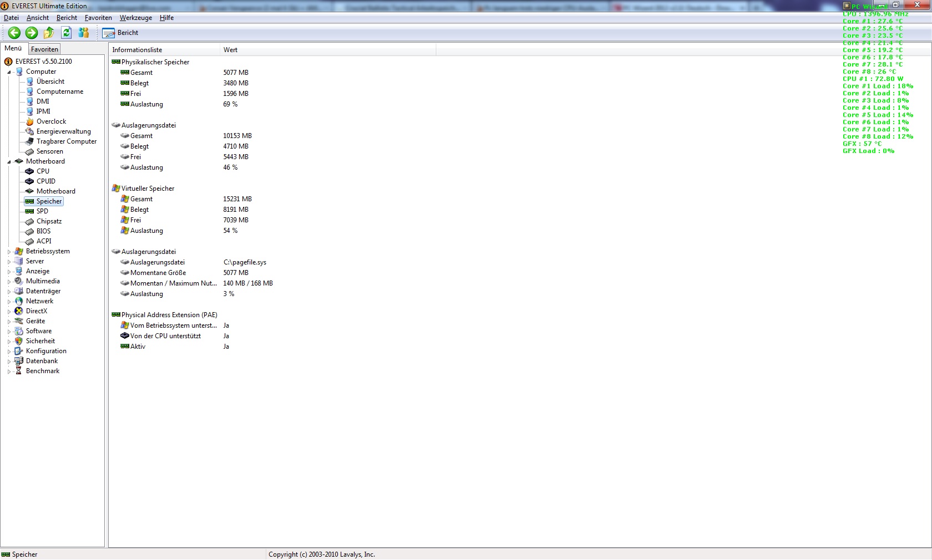The image size is (932, 560).
Task: Open the Datei menu
Action: coord(11,18)
